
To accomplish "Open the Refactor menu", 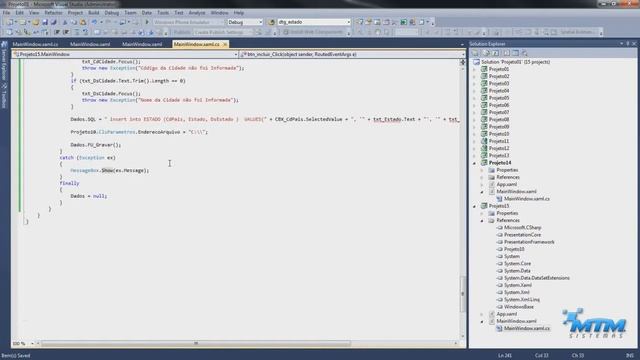I will pos(53,13).
